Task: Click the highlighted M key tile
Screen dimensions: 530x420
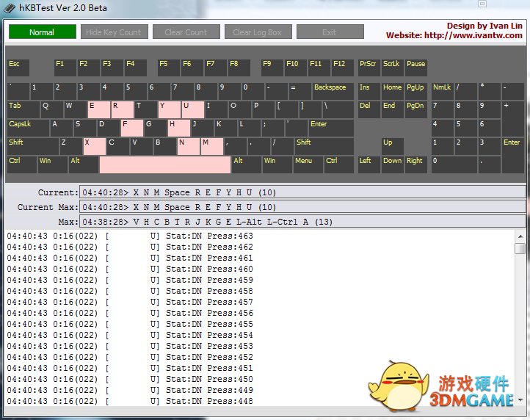Action: [212, 146]
